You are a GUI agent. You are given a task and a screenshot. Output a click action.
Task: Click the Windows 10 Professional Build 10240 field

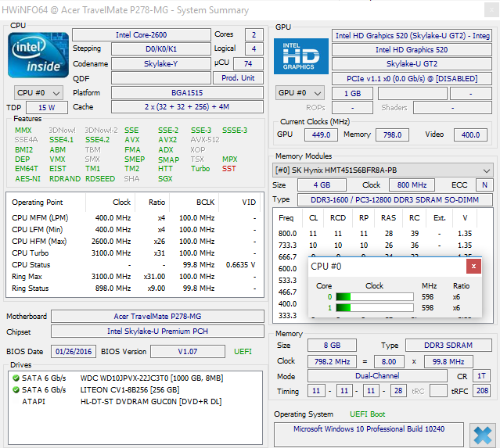(x=369, y=434)
